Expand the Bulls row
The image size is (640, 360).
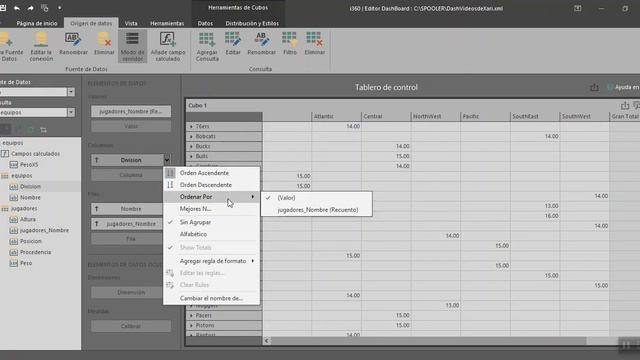click(191, 156)
